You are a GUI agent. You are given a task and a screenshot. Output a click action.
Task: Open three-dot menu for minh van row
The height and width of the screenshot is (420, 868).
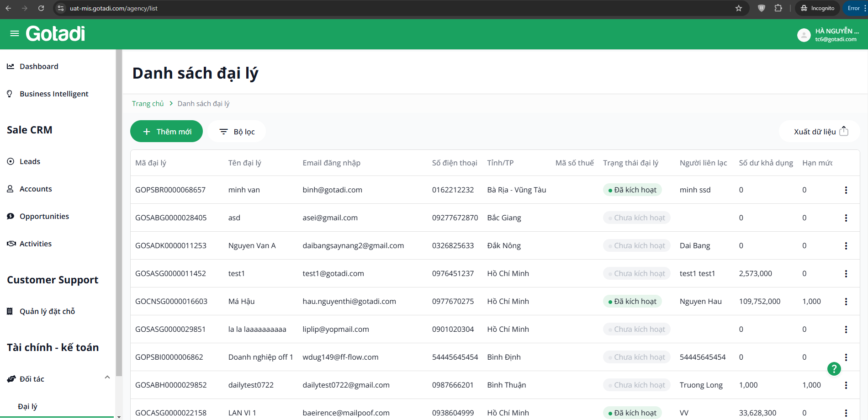[x=846, y=190]
